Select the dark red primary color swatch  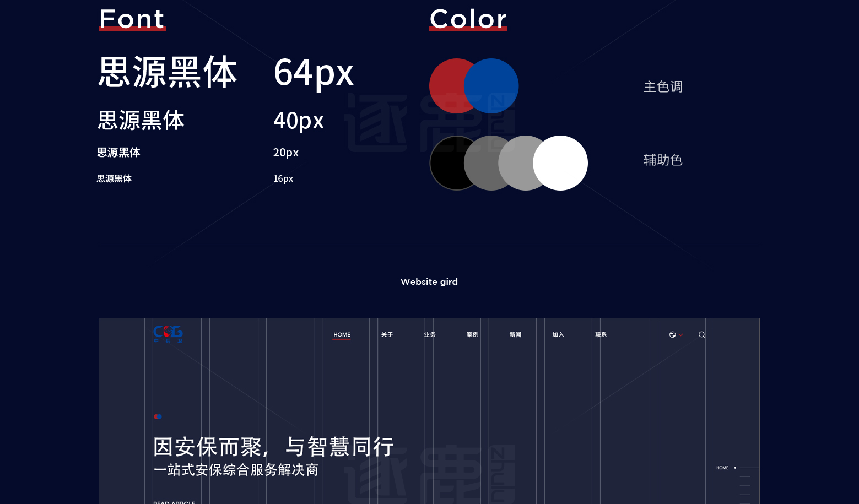click(449, 86)
